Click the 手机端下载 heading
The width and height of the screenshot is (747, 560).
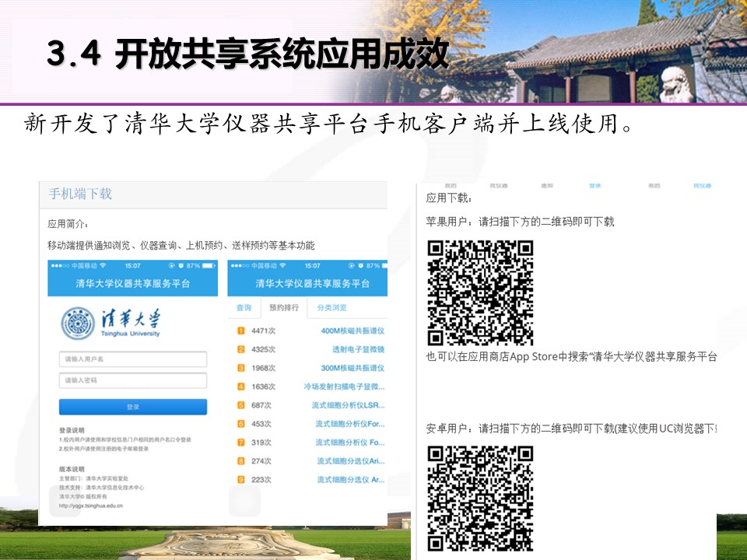tap(80, 194)
